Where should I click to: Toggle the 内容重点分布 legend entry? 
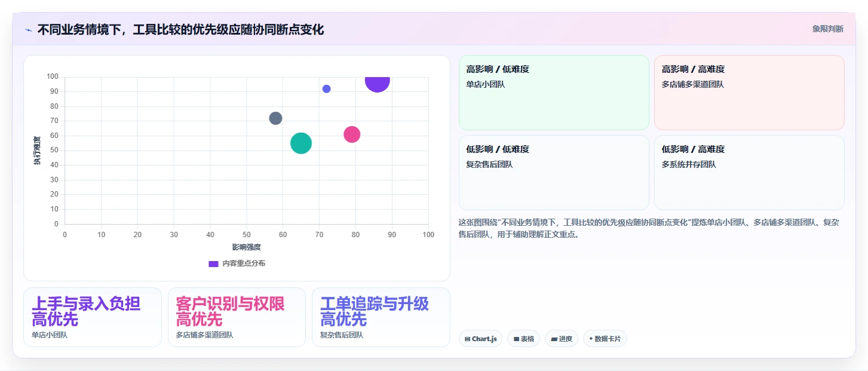click(x=237, y=263)
